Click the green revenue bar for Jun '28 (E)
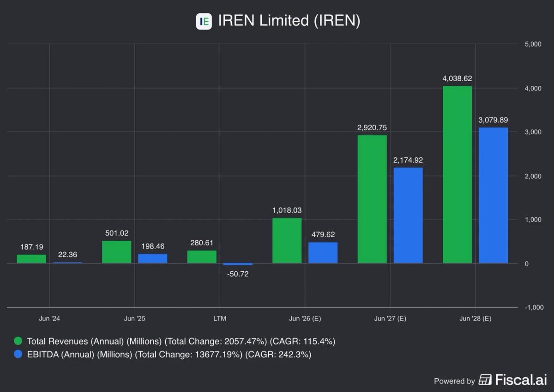The image size is (554, 392). click(x=458, y=175)
